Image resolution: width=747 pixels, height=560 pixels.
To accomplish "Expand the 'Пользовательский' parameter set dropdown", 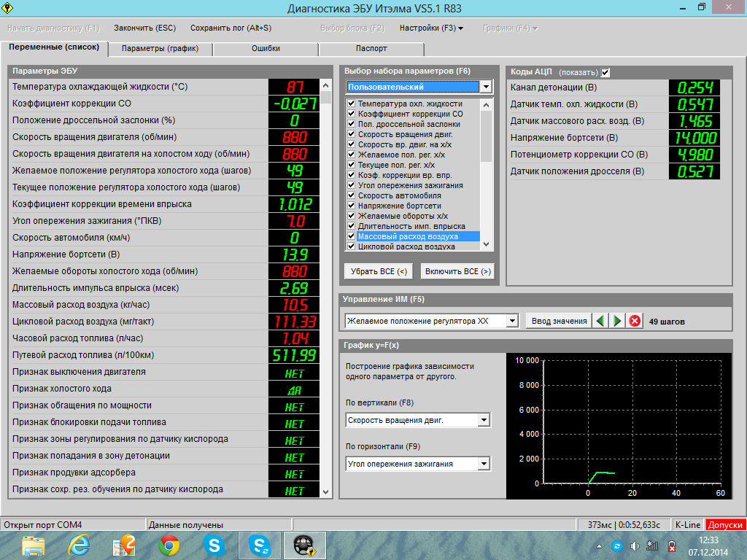I will click(x=487, y=87).
